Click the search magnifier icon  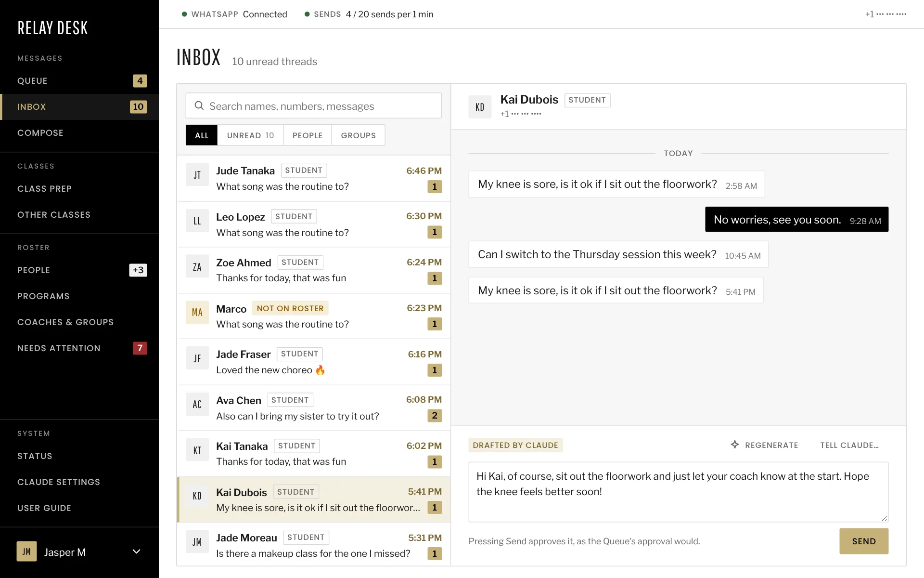(199, 105)
